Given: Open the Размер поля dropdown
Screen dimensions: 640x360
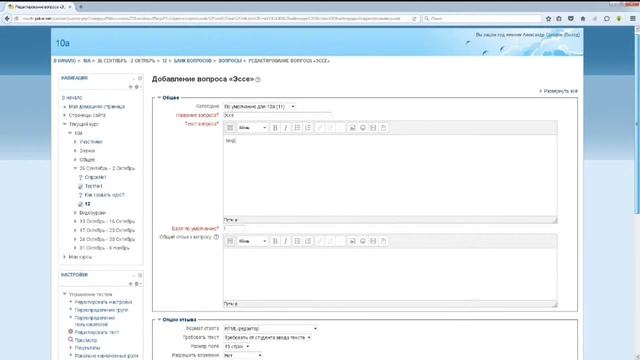Looking at the screenshot, I should (x=237, y=347).
